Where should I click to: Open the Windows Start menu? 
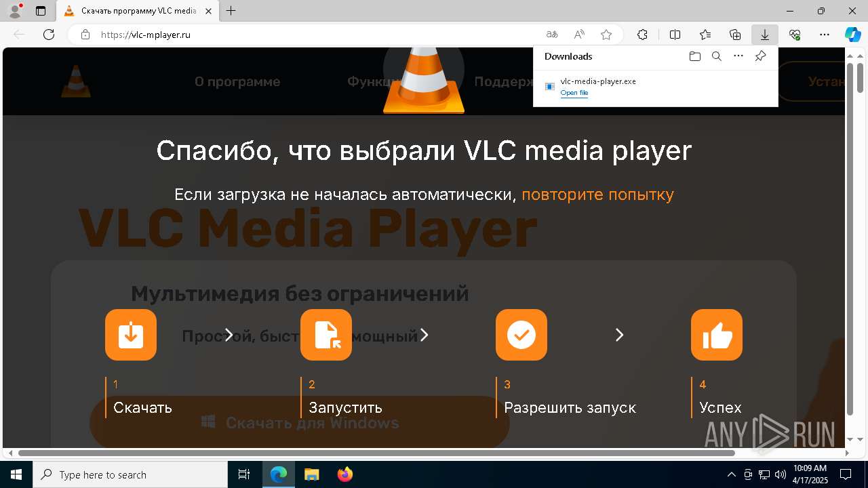pos(16,474)
